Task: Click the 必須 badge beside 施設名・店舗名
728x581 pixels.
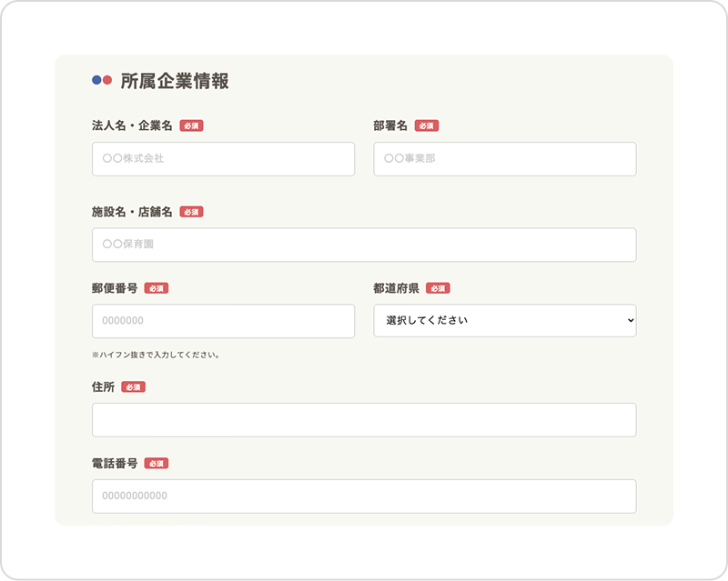Action: tap(191, 212)
